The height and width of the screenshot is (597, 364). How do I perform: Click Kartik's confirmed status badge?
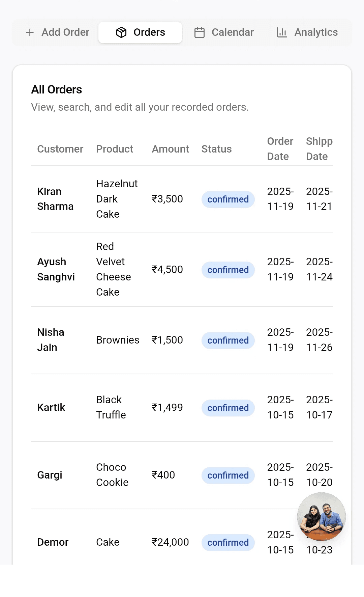pos(228,408)
